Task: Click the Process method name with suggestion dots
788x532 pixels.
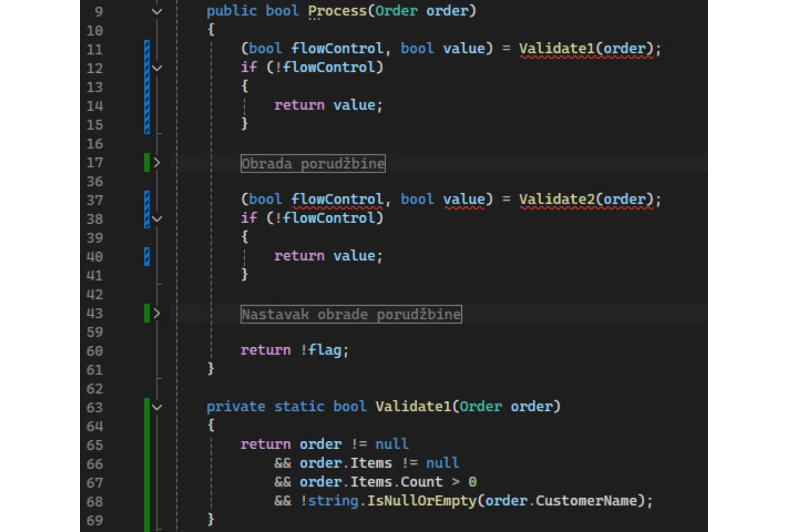Action: point(337,11)
